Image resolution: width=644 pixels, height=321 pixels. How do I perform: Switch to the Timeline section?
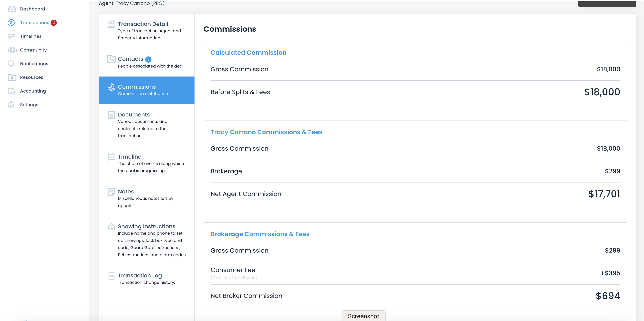tap(129, 157)
